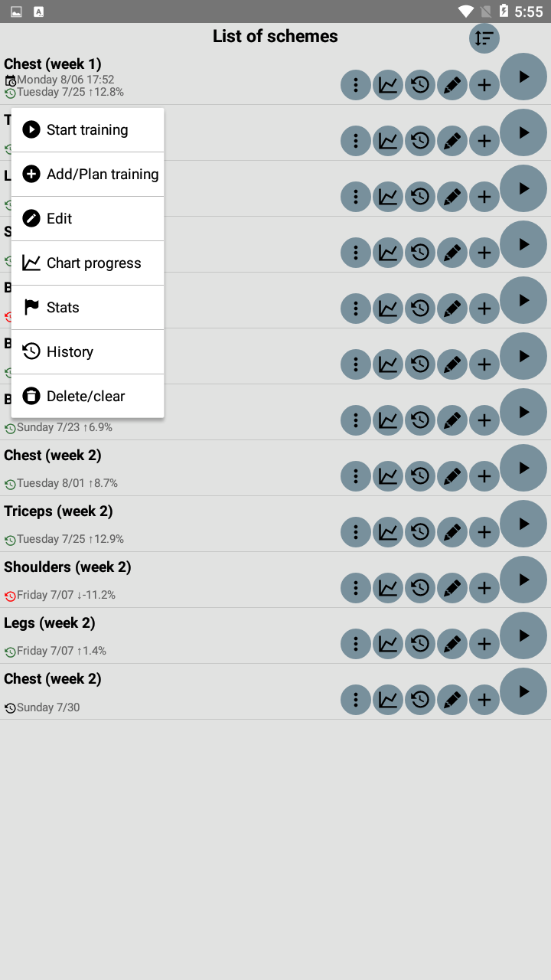Choose Stats menu option

tap(87, 308)
